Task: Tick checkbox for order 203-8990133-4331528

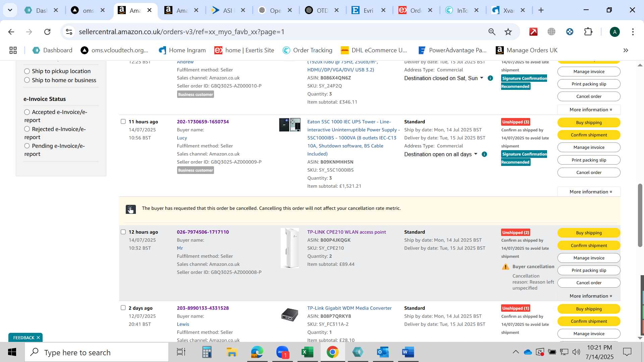Action: click(x=123, y=308)
